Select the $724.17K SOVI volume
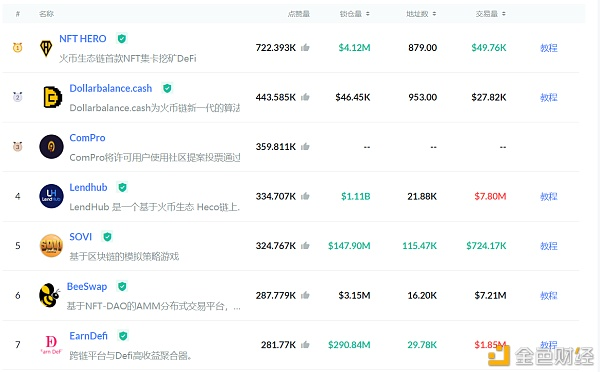The height and width of the screenshot is (372, 600). 486,246
